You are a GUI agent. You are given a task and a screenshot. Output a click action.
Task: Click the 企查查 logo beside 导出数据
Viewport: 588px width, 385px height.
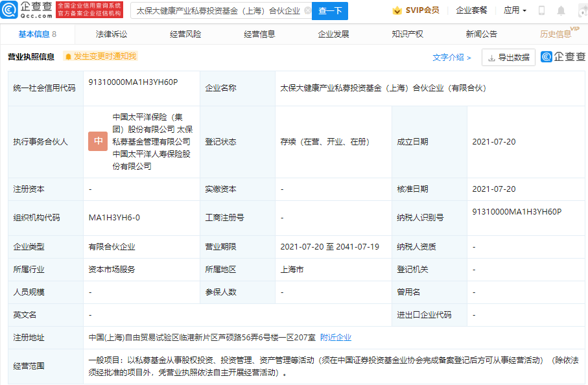pyautogui.click(x=563, y=56)
